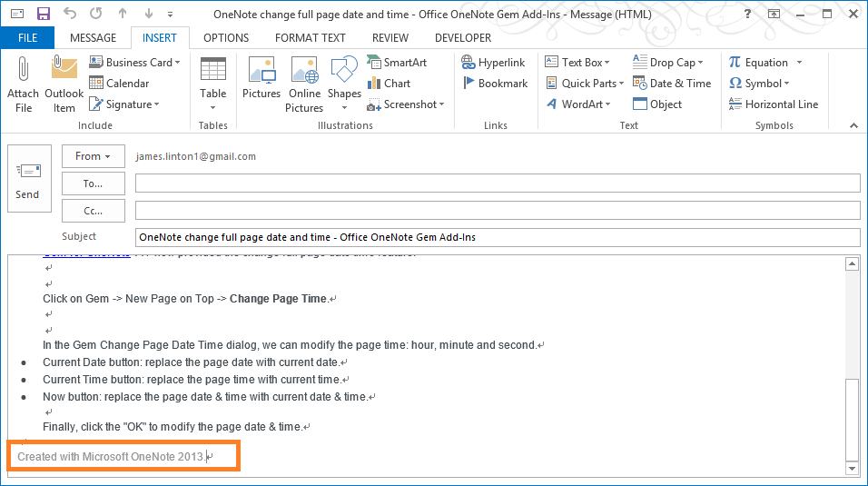Click the 'Change Page Time' bold text
This screenshot has width=868, height=486.
278,299
